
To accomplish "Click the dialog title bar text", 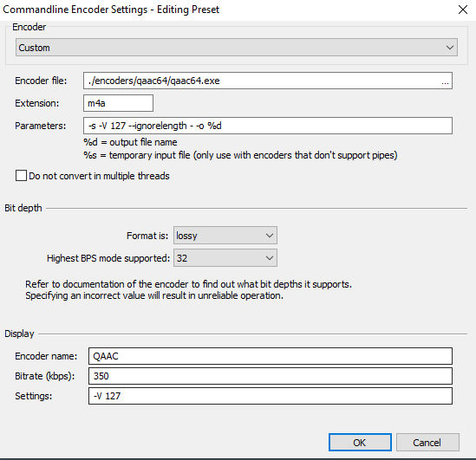I will [x=111, y=10].
